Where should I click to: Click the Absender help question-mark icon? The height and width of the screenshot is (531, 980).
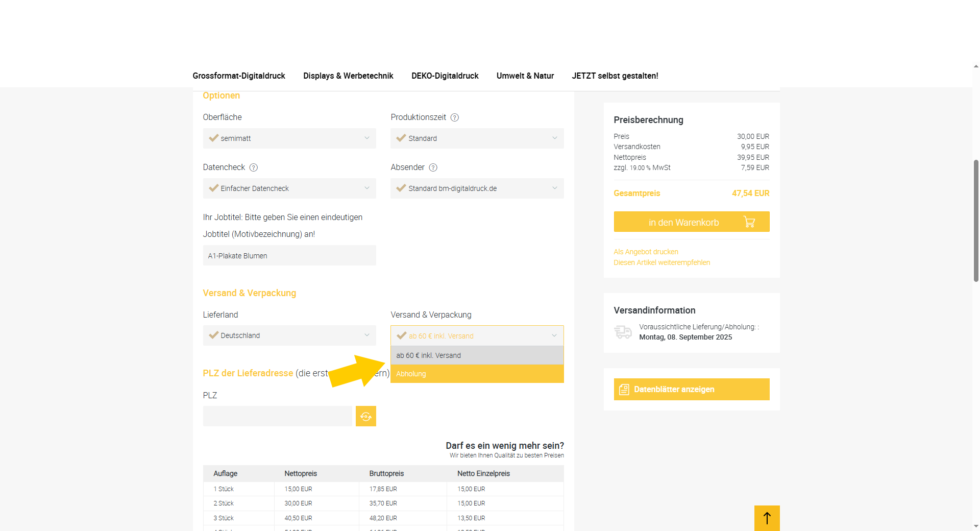(x=433, y=167)
